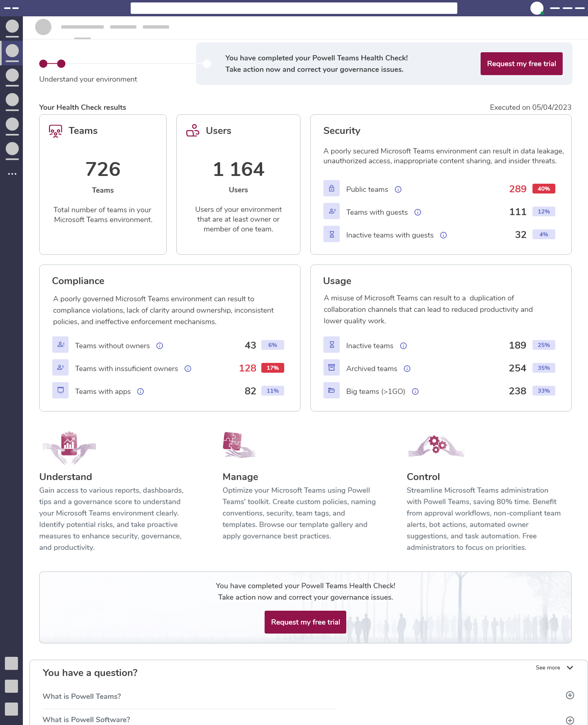Click the Inactive teams hourglass icon in Usage
Screen dimensions: 588x725
pyautogui.click(x=332, y=345)
